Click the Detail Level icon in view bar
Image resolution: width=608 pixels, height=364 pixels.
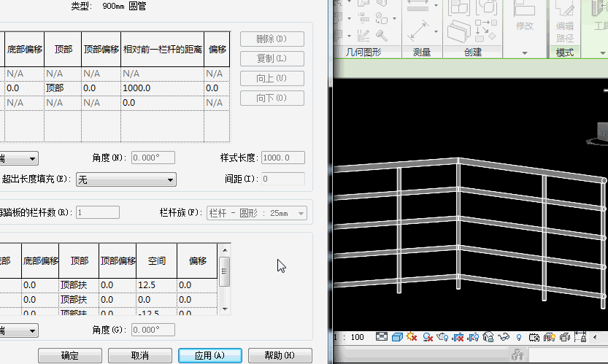tap(382, 337)
